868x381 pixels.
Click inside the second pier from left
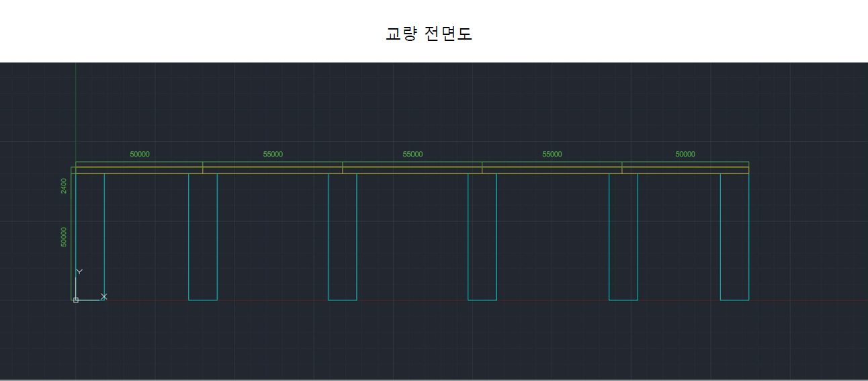203,235
